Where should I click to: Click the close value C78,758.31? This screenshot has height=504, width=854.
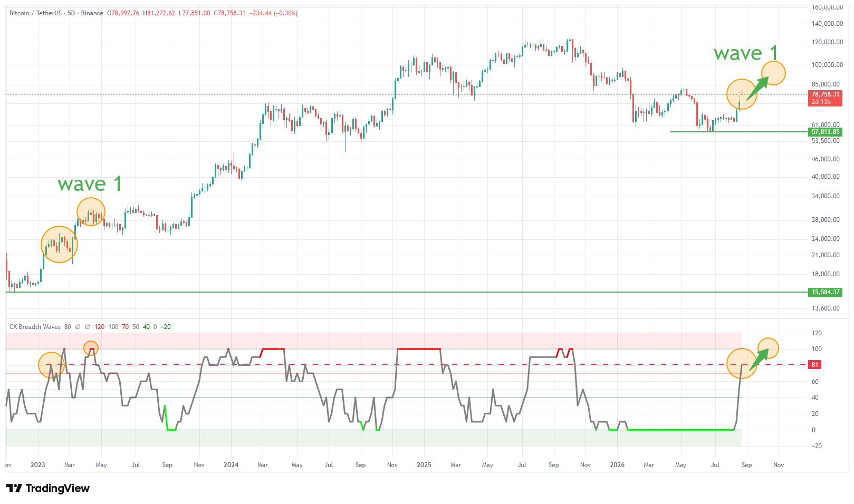coord(229,13)
